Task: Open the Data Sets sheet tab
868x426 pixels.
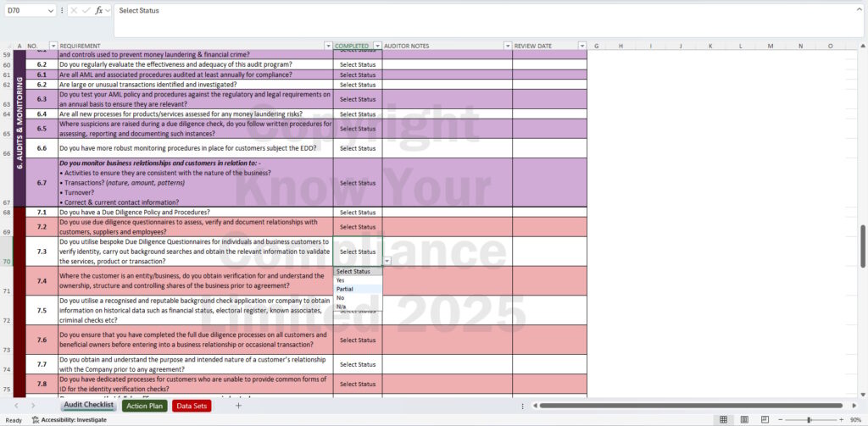Action: coord(192,406)
